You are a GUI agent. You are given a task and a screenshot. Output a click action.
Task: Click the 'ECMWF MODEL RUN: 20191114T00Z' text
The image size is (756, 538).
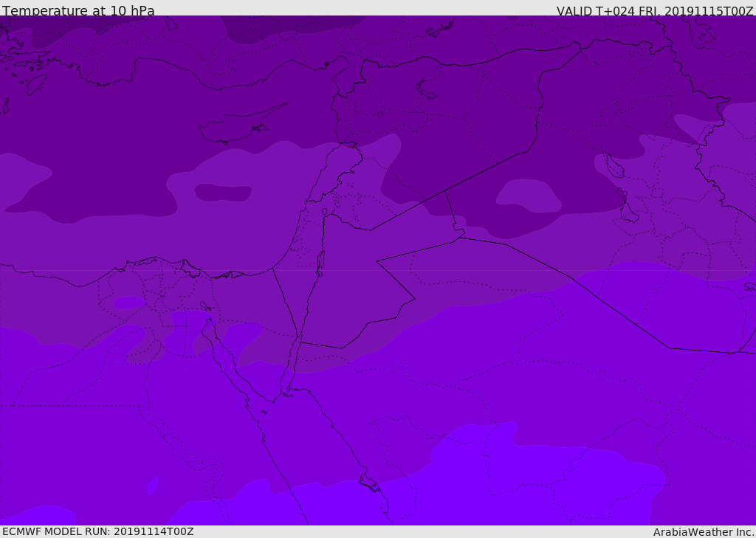[98, 532]
